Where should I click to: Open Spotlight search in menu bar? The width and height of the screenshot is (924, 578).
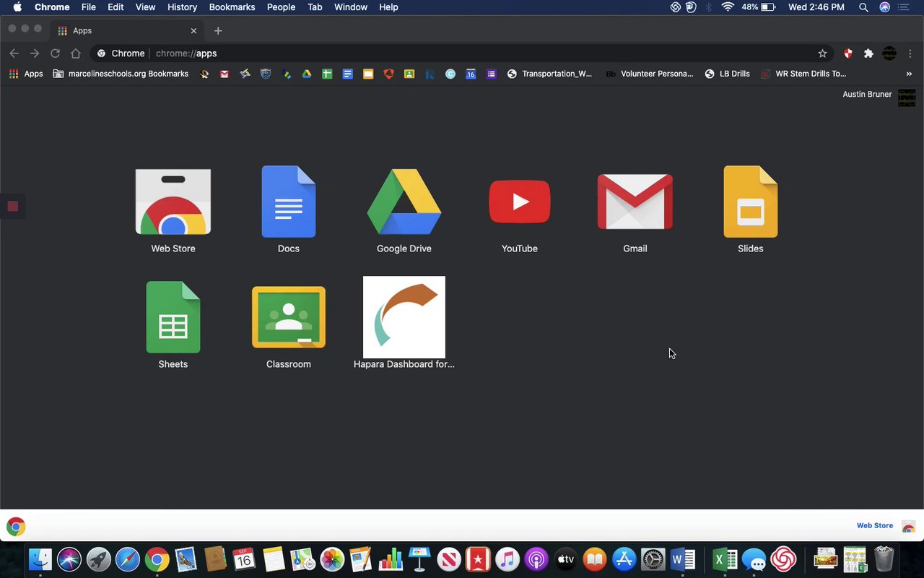click(863, 7)
